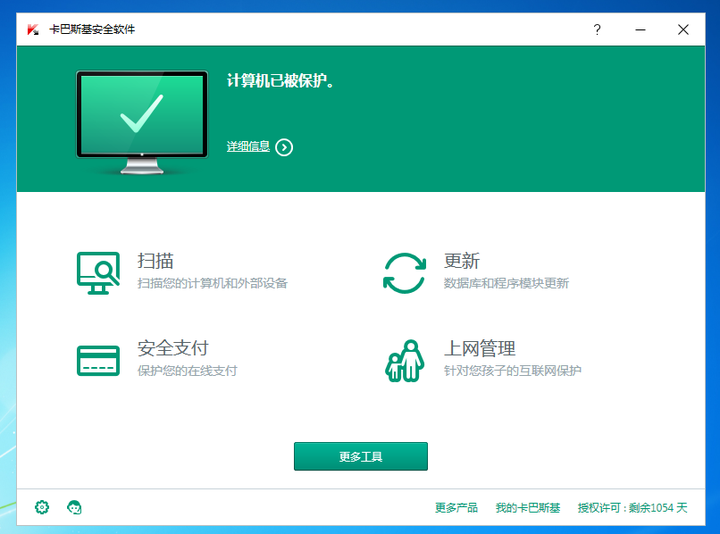The image size is (720, 534).
Task: Open help with the question mark icon
Action: (596, 29)
